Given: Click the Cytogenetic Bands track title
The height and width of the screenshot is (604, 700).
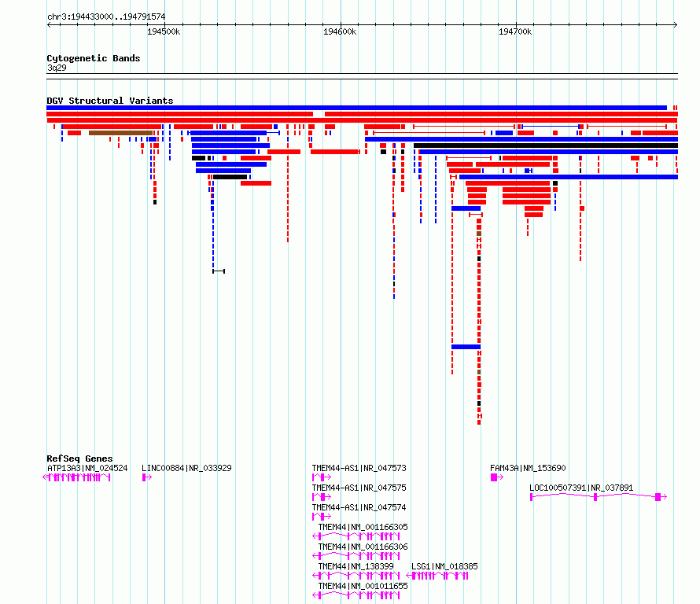Looking at the screenshot, I should [x=94, y=58].
